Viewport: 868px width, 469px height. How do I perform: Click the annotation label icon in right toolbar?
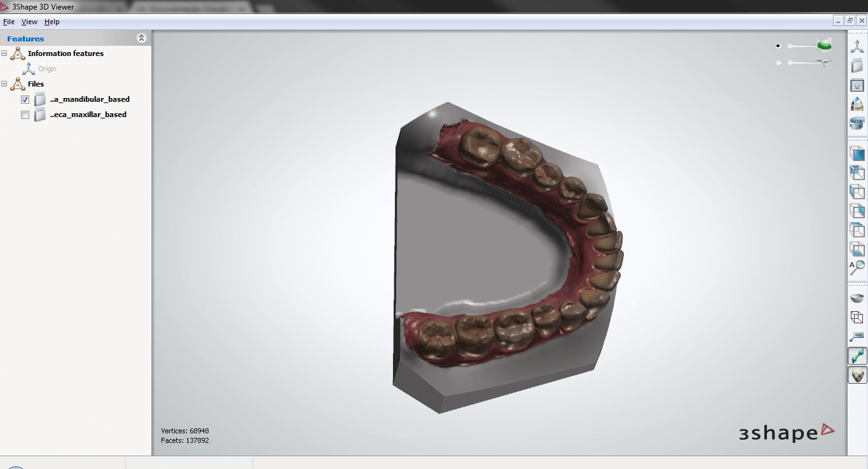tap(857, 336)
